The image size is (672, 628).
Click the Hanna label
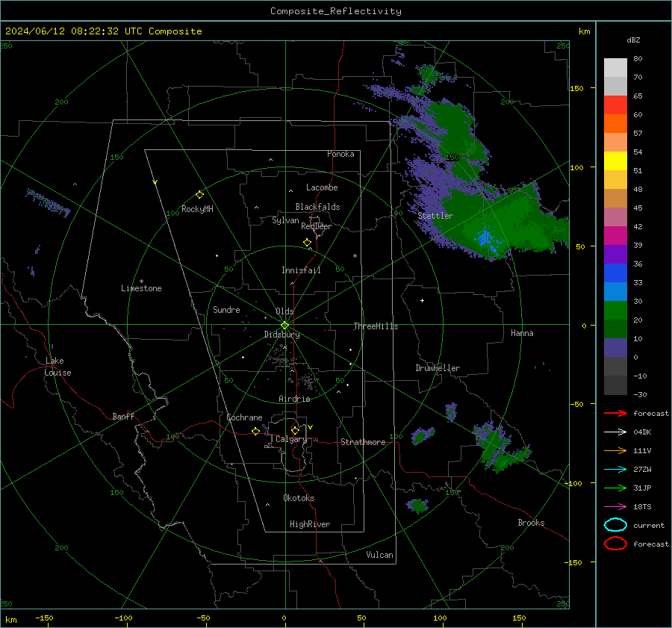tap(522, 333)
